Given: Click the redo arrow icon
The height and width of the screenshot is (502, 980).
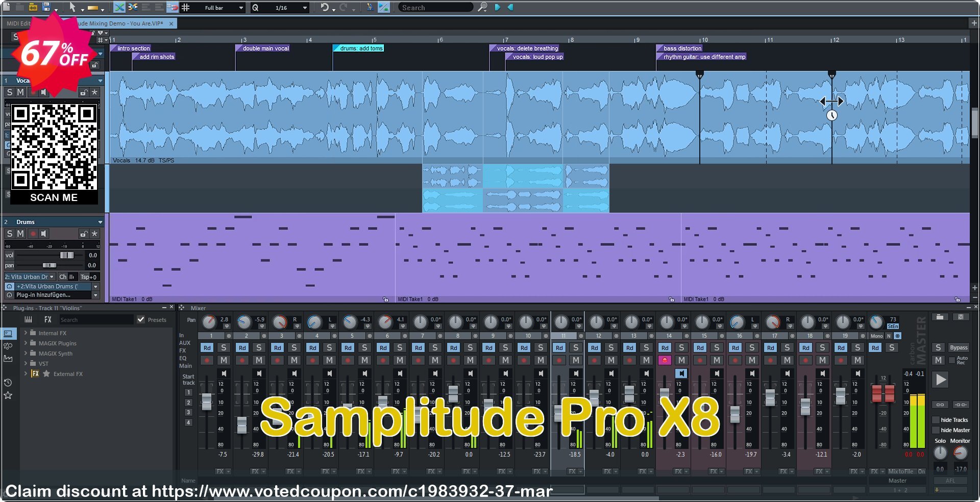Looking at the screenshot, I should [x=344, y=7].
